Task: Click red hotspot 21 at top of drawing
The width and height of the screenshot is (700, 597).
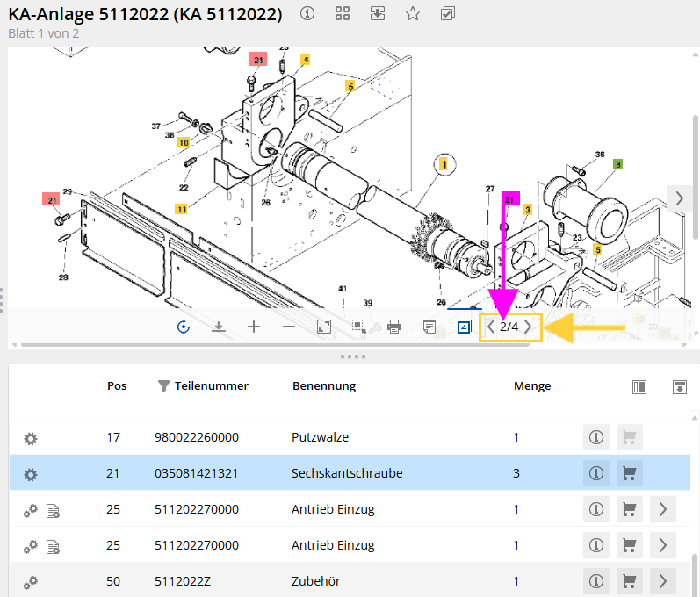Action: [256, 60]
